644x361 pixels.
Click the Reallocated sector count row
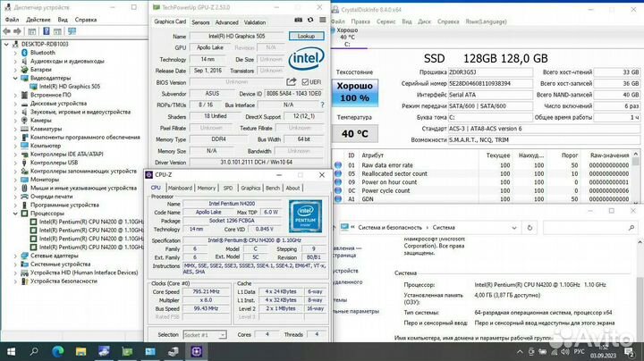click(x=483, y=173)
